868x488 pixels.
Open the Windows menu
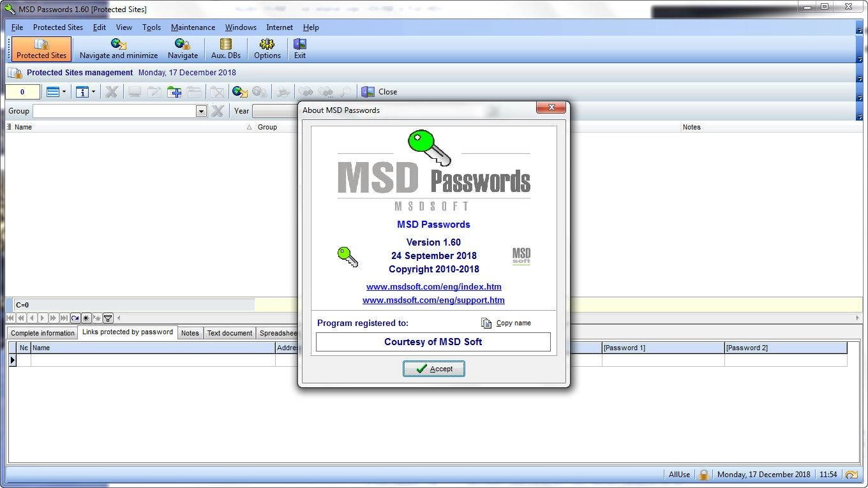241,27
